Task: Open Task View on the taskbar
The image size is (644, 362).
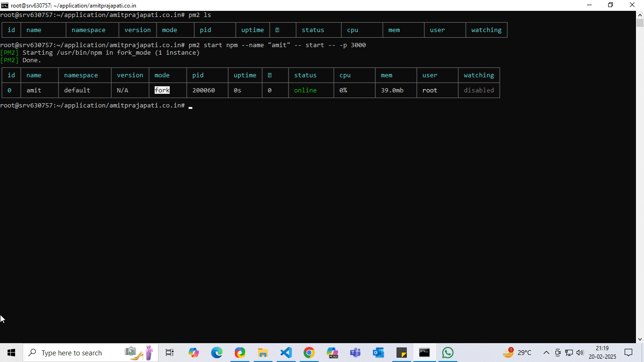Action: pyautogui.click(x=169, y=353)
